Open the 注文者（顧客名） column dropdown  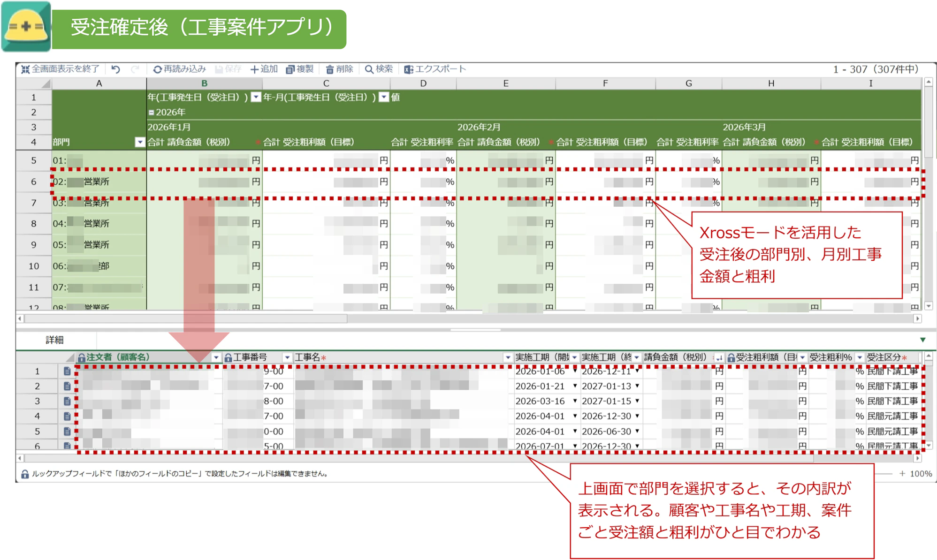[216, 358]
